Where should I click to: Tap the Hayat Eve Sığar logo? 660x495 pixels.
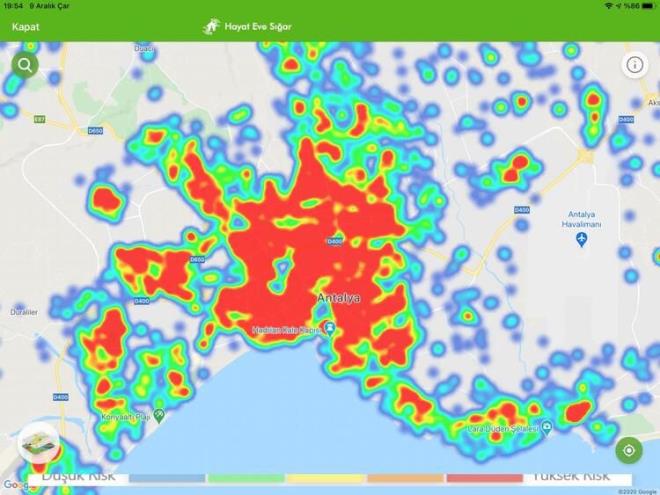pyautogui.click(x=247, y=27)
